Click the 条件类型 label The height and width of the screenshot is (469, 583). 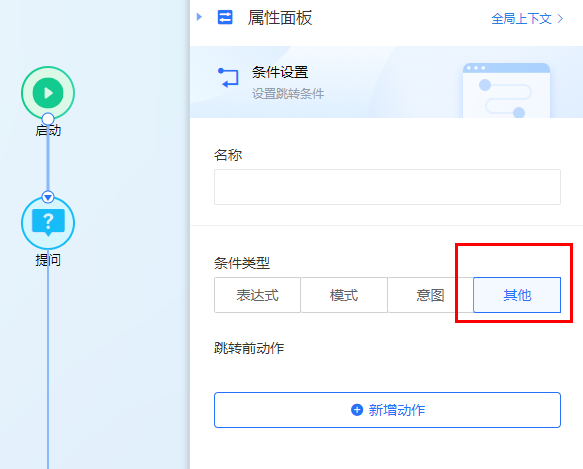click(x=242, y=263)
